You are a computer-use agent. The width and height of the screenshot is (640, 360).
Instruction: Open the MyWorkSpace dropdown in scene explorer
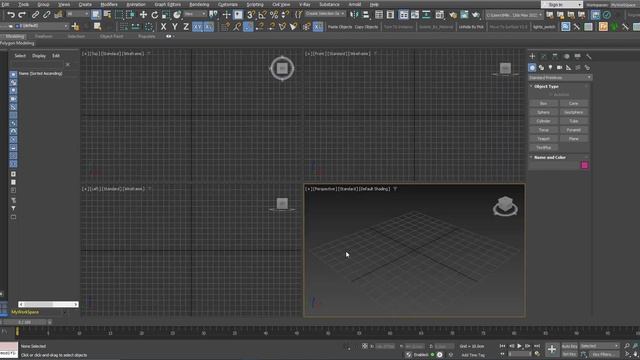[x=38, y=312]
